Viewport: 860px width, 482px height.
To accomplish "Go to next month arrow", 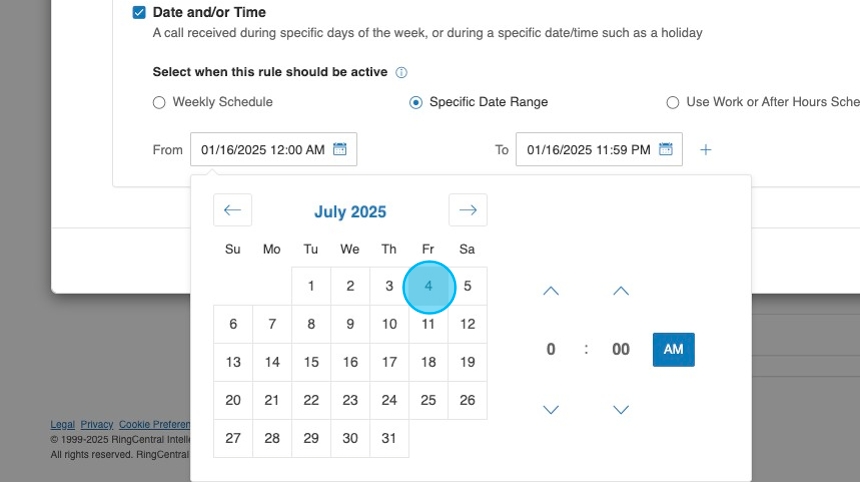I will pos(467,210).
